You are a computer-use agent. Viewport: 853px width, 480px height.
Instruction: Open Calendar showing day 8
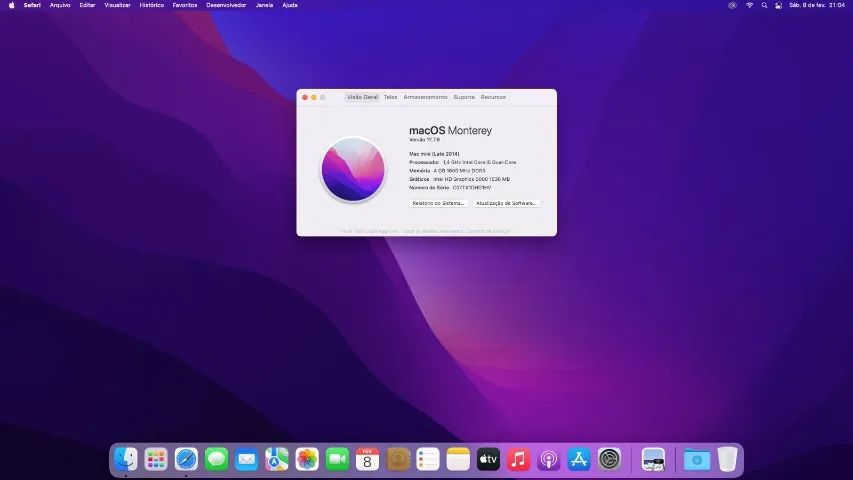367,459
